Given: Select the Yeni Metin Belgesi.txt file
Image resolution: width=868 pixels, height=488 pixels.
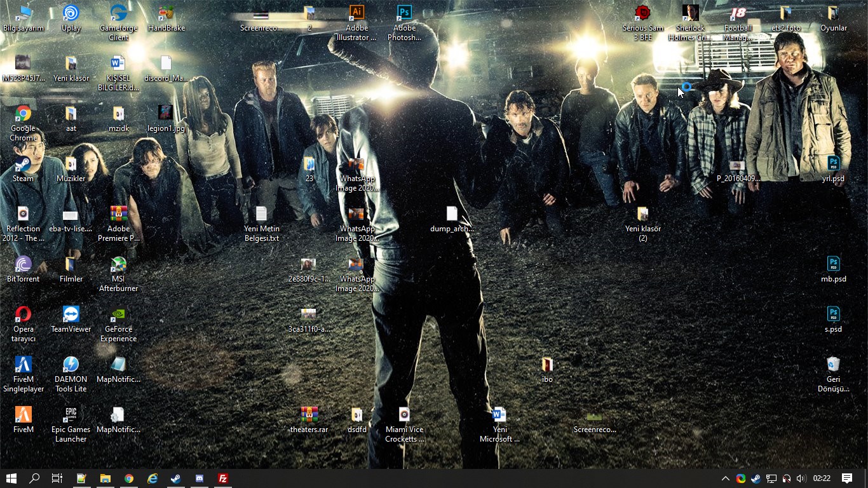Looking at the screenshot, I should click(261, 224).
